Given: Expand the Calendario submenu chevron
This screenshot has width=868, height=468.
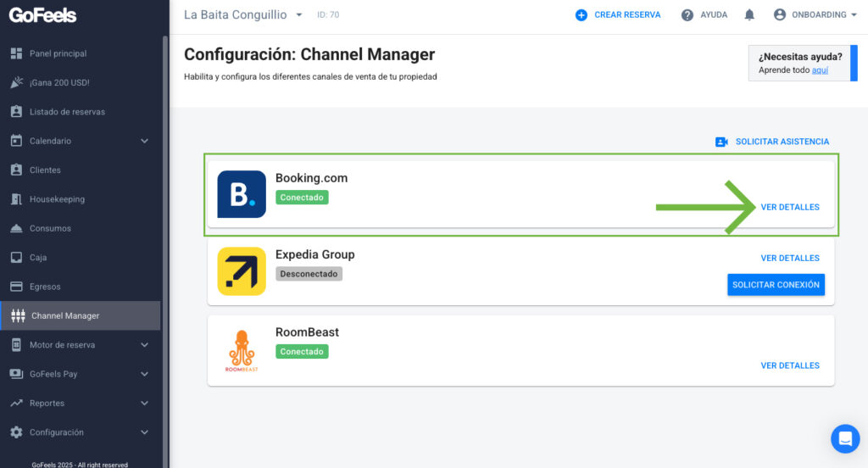Looking at the screenshot, I should coord(144,141).
